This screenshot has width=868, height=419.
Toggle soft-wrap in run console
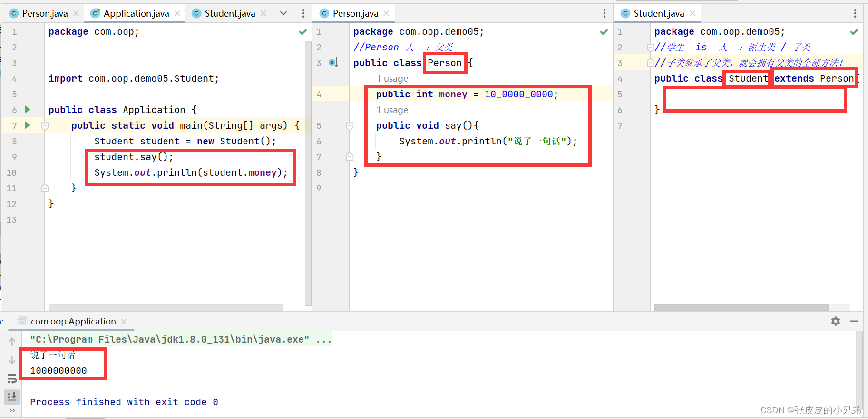point(12,379)
